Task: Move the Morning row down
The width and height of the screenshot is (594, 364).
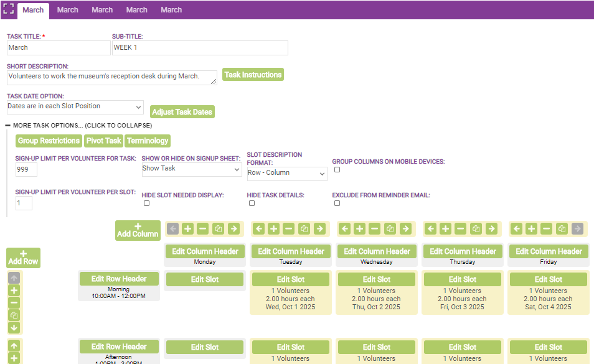Action: (14, 327)
